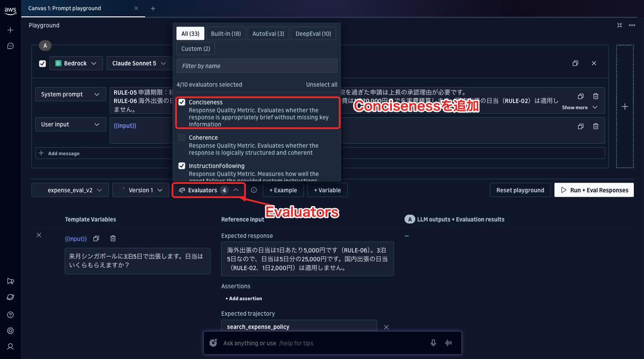Click the Expected response text box
Screen dimensions: 644x359
pyautogui.click(x=307, y=259)
